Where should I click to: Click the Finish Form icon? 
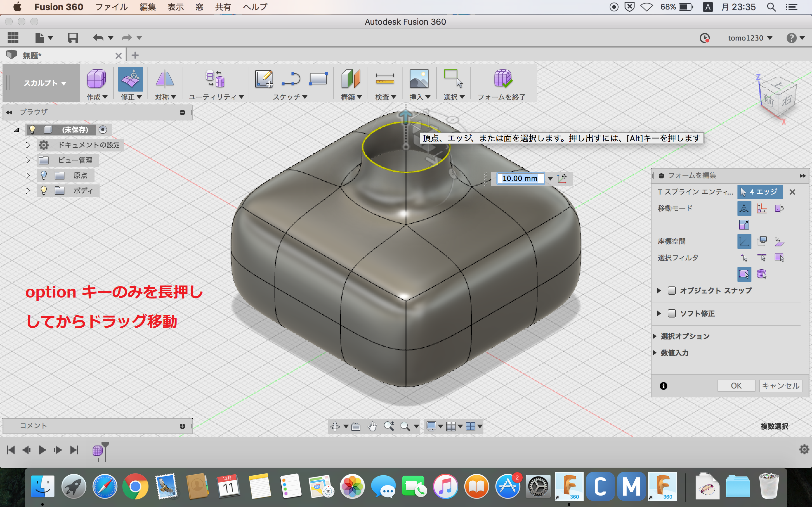[502, 79]
